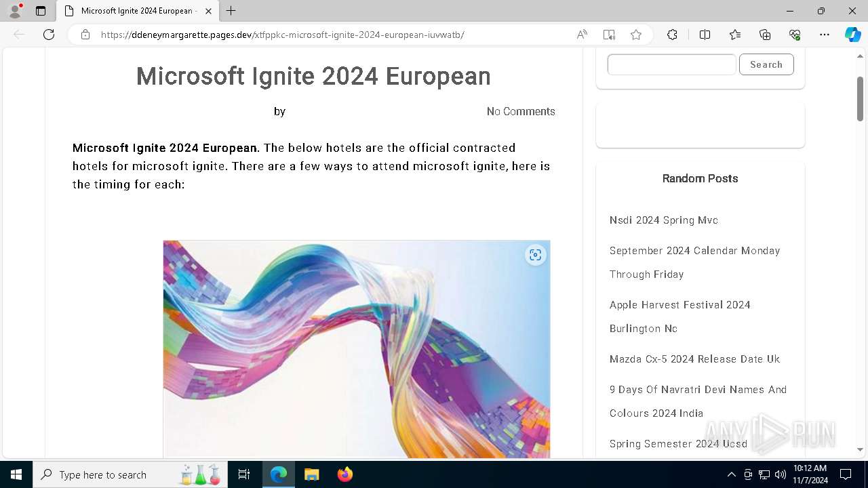Toggle split screen view

[705, 35]
